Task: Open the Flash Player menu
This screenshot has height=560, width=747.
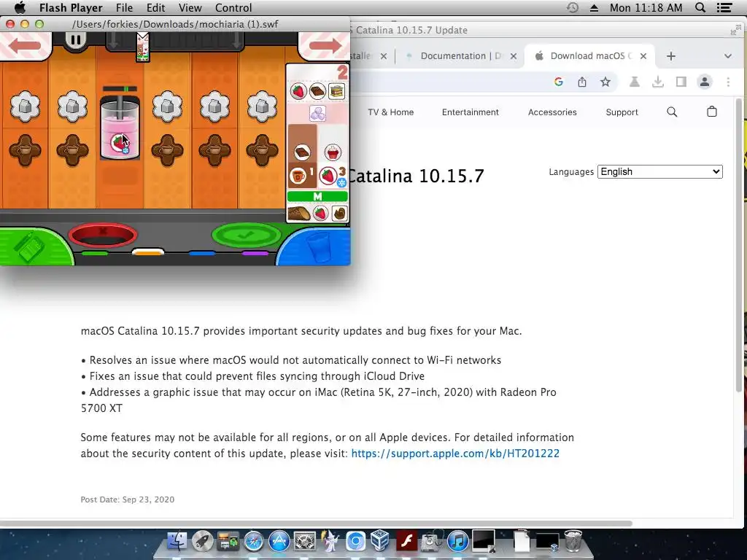Action: 71,7
